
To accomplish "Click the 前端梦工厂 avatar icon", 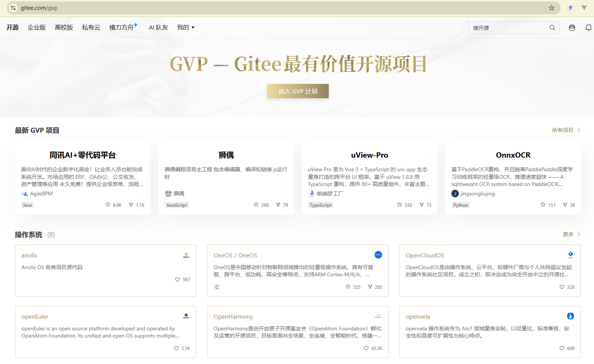I will pos(312,194).
